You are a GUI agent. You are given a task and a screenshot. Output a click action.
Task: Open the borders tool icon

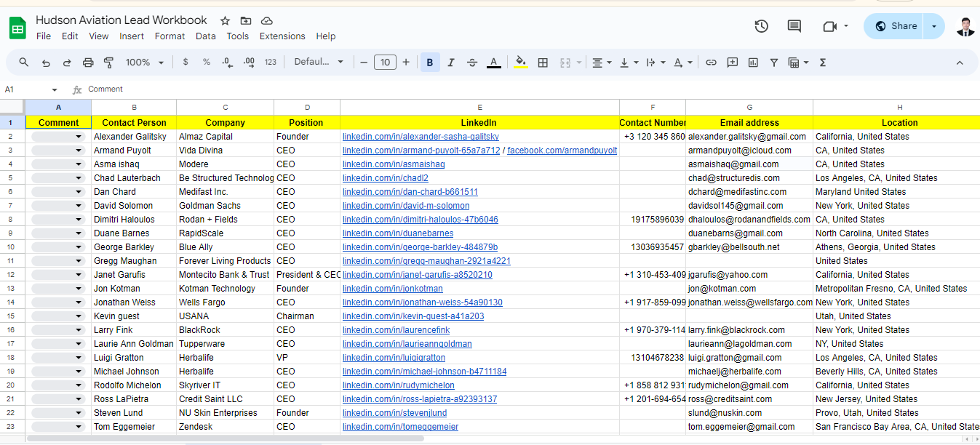point(543,63)
